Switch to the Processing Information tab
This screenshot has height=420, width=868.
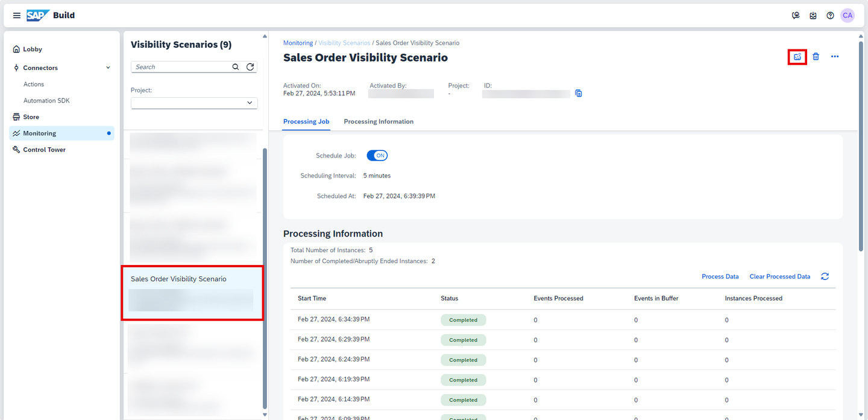click(379, 121)
